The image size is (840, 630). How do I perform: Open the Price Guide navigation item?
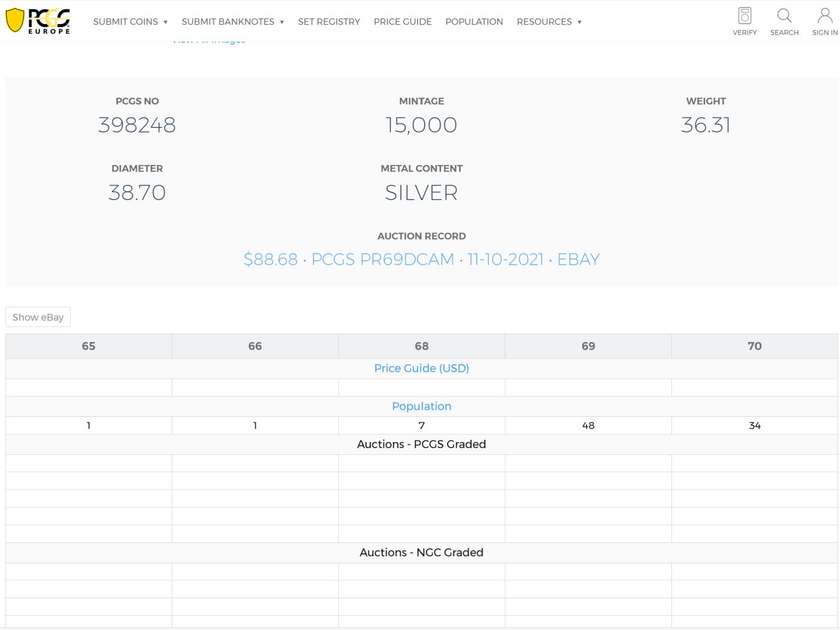point(403,22)
